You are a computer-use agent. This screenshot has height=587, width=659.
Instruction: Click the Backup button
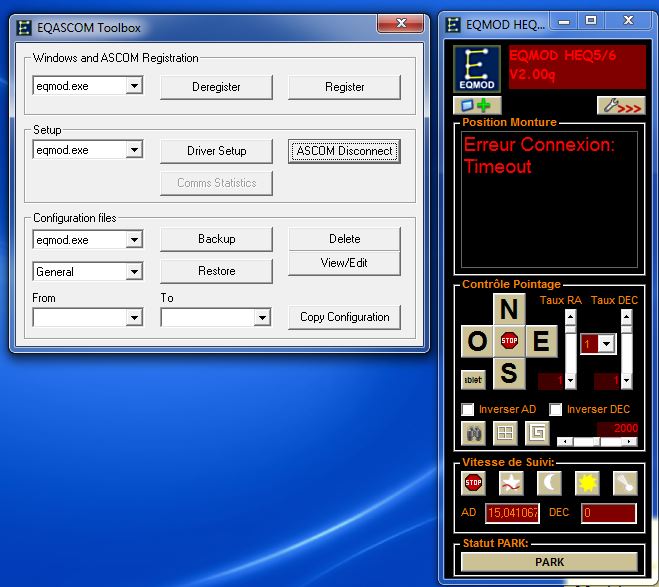pos(216,239)
